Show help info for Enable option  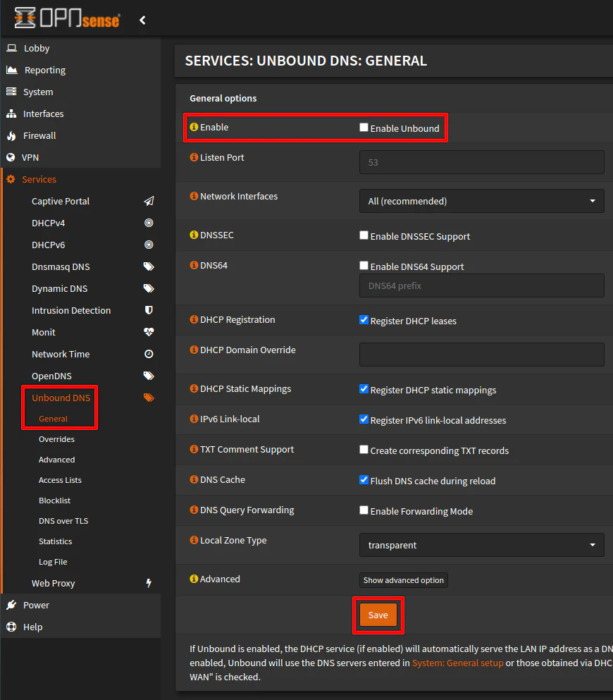coord(194,127)
